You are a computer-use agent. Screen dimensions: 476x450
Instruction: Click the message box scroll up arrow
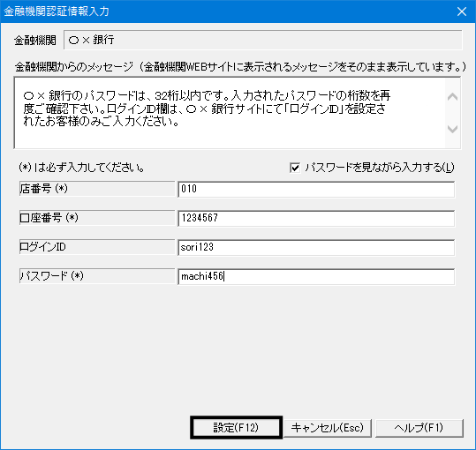(x=452, y=97)
